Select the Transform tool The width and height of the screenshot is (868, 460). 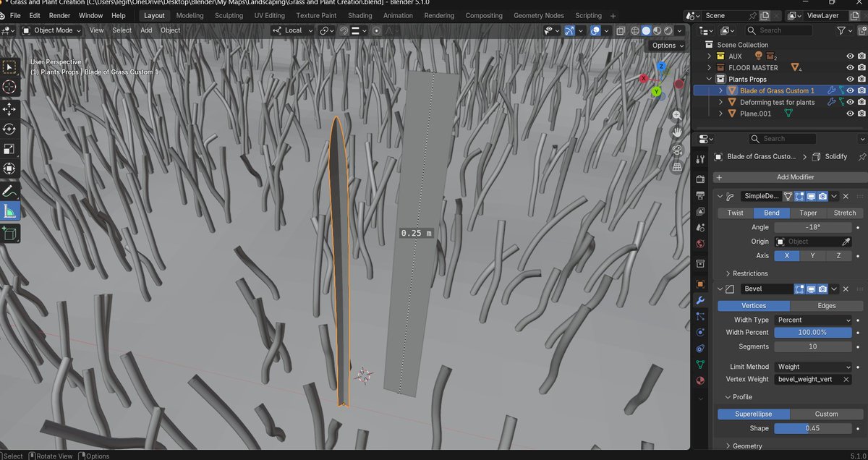point(10,169)
